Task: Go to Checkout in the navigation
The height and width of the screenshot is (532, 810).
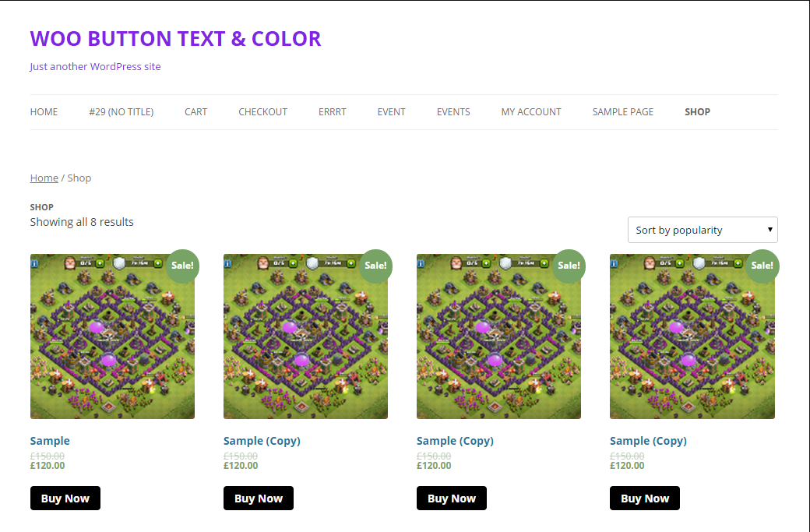Action: pyautogui.click(x=263, y=112)
